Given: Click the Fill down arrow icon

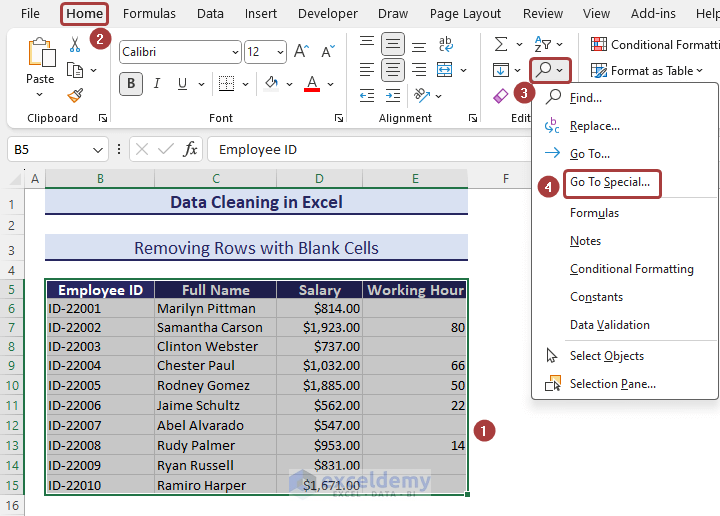Looking at the screenshot, I should pyautogui.click(x=501, y=70).
